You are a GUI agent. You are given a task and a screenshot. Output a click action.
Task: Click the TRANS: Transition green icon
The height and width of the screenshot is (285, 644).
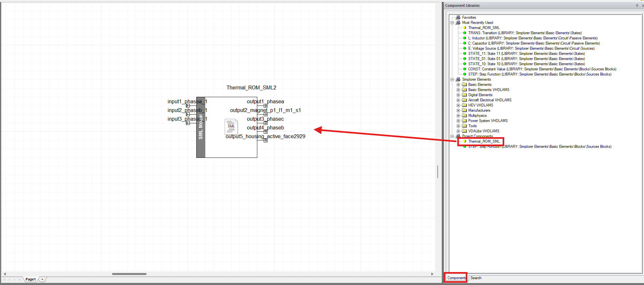[465, 33]
